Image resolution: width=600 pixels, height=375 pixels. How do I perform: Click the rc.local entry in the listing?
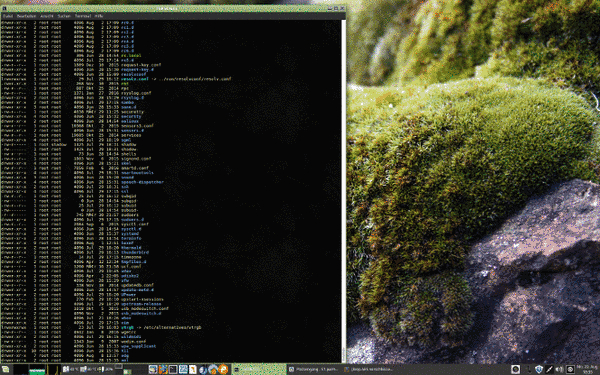131,55
